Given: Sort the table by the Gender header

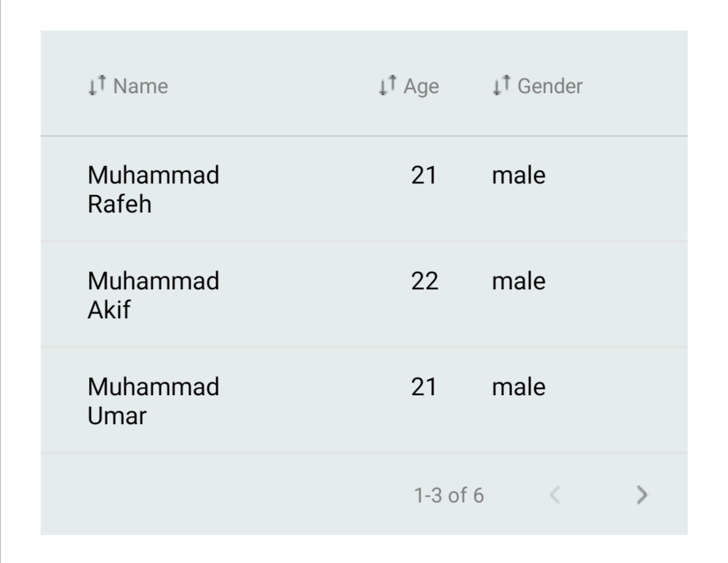Looking at the screenshot, I should tap(549, 86).
